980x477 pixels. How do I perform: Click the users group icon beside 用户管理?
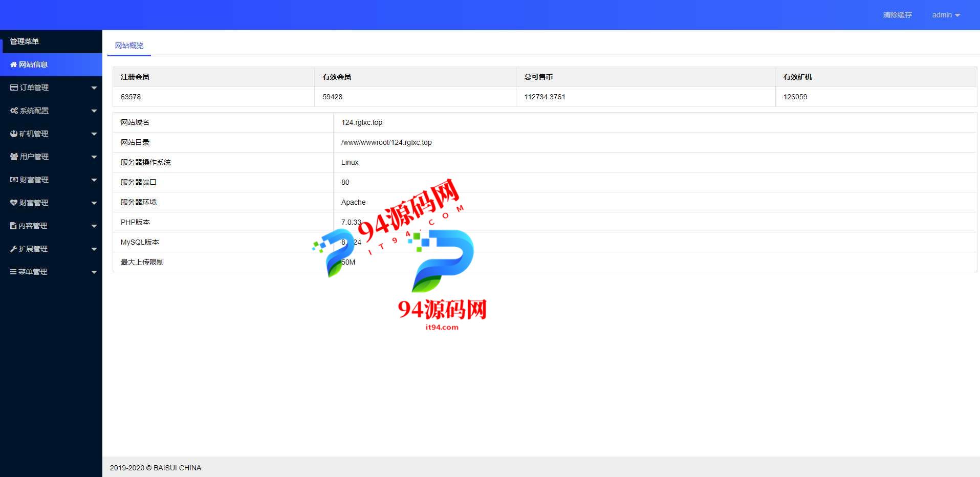click(14, 157)
